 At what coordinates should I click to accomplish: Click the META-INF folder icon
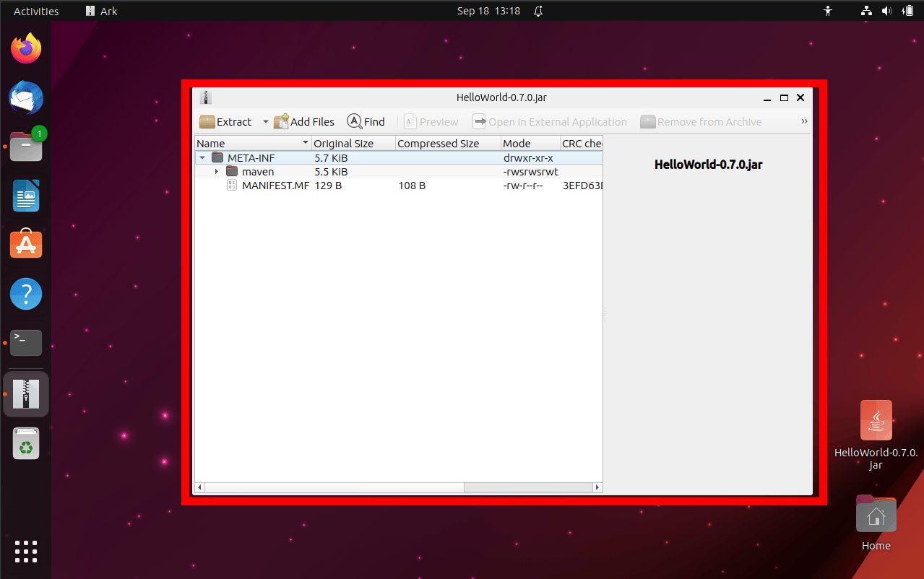click(x=217, y=157)
